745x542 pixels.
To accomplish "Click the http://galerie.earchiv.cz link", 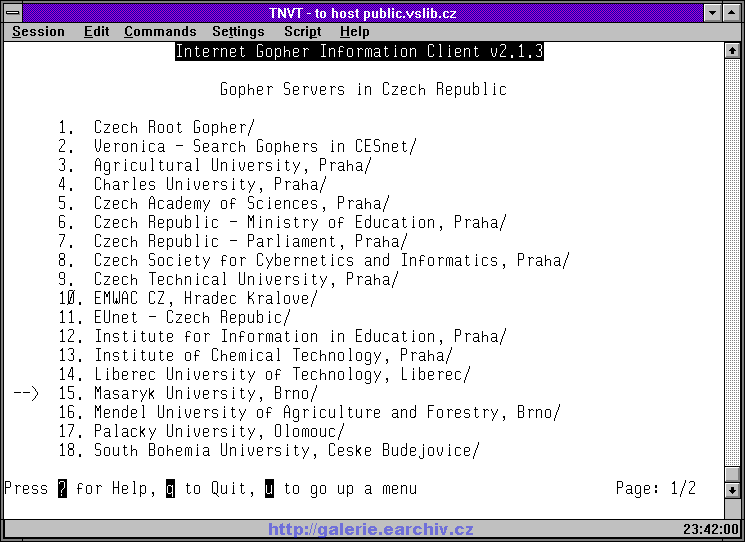I will (x=371, y=529).
